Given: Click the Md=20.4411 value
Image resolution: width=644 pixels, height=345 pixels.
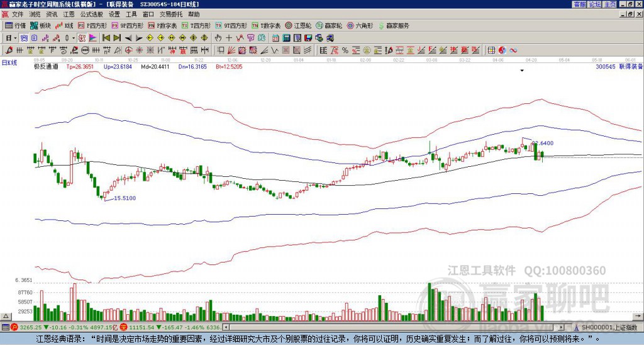Looking at the screenshot, I should pos(155,66).
